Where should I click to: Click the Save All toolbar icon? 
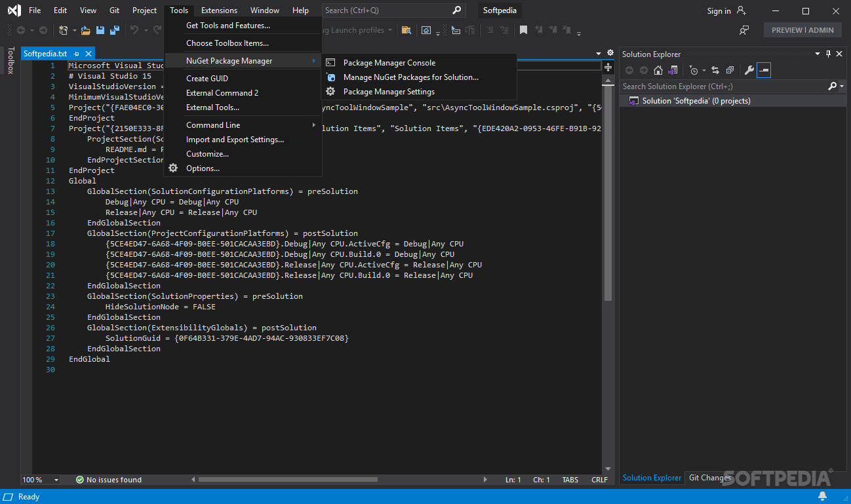tap(115, 30)
